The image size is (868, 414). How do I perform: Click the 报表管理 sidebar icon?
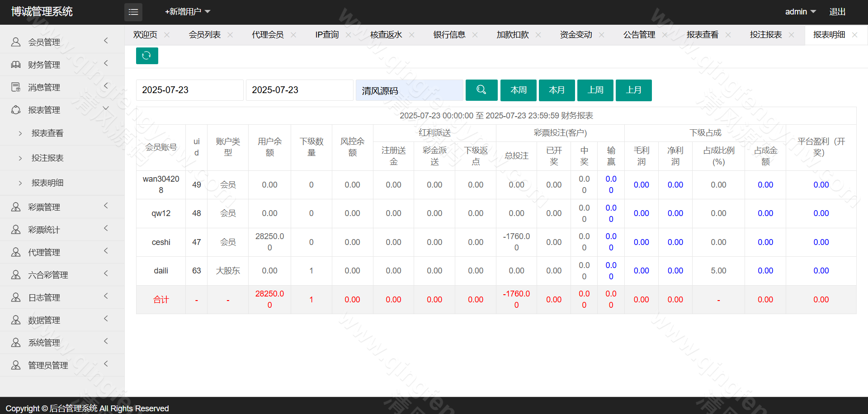[x=16, y=110]
